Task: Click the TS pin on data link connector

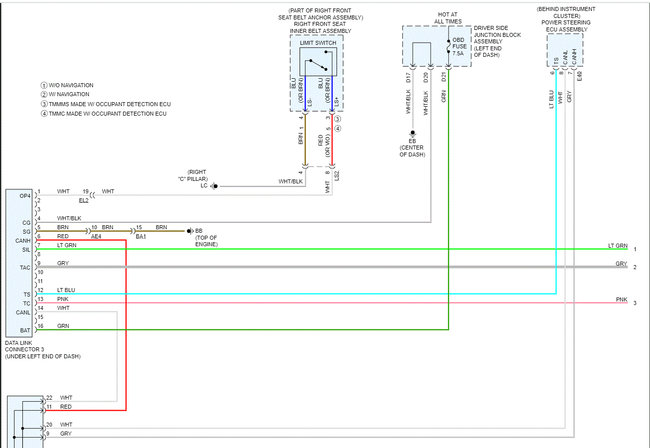Action: tap(27, 295)
